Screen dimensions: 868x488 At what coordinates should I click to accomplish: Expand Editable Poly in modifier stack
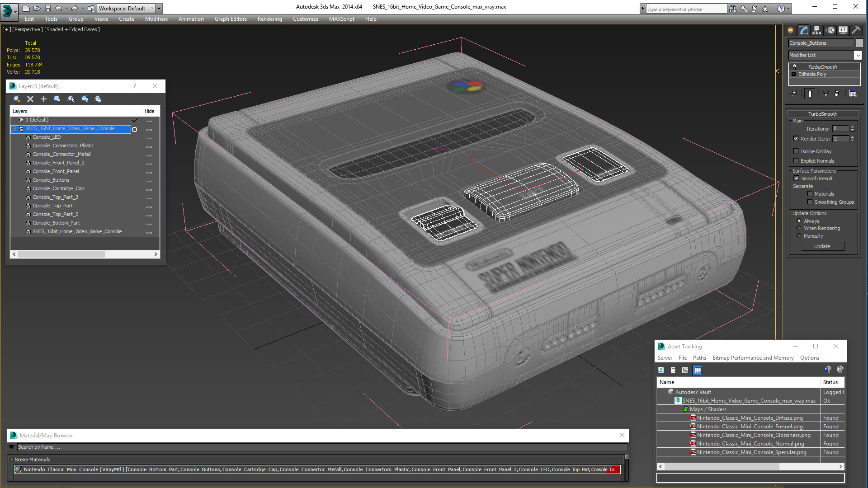point(793,74)
